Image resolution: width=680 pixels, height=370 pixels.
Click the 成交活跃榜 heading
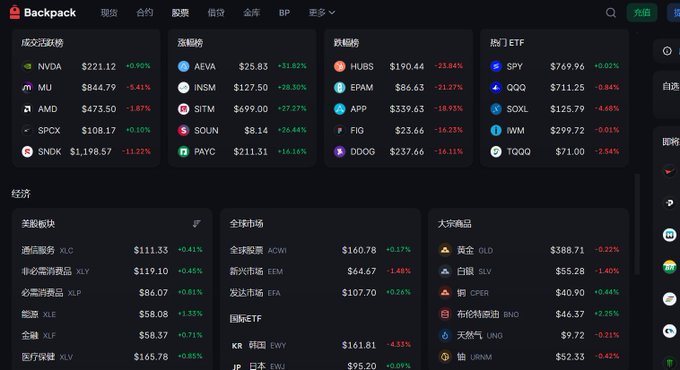click(x=42, y=43)
